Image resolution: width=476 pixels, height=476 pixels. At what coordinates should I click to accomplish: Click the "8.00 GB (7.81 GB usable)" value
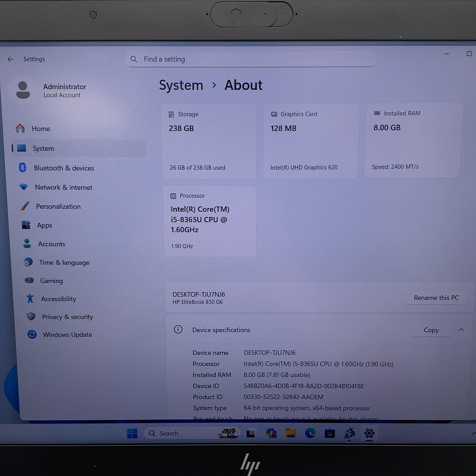277,375
